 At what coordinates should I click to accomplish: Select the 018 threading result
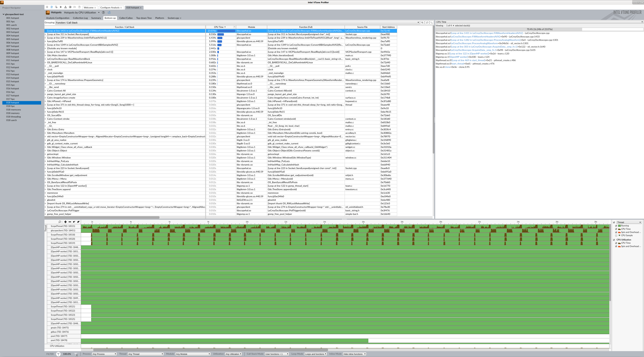coord(13,117)
